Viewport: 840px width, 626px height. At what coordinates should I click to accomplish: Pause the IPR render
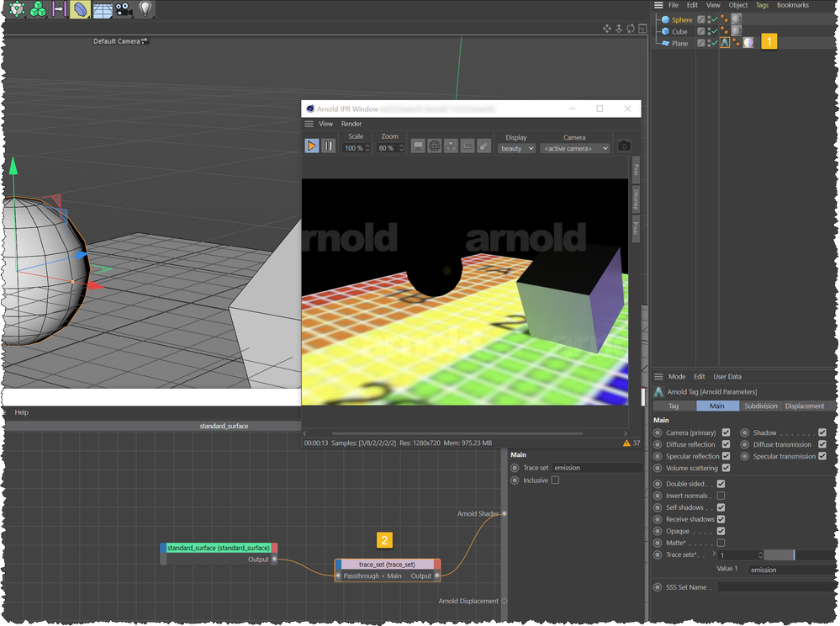[x=329, y=146]
